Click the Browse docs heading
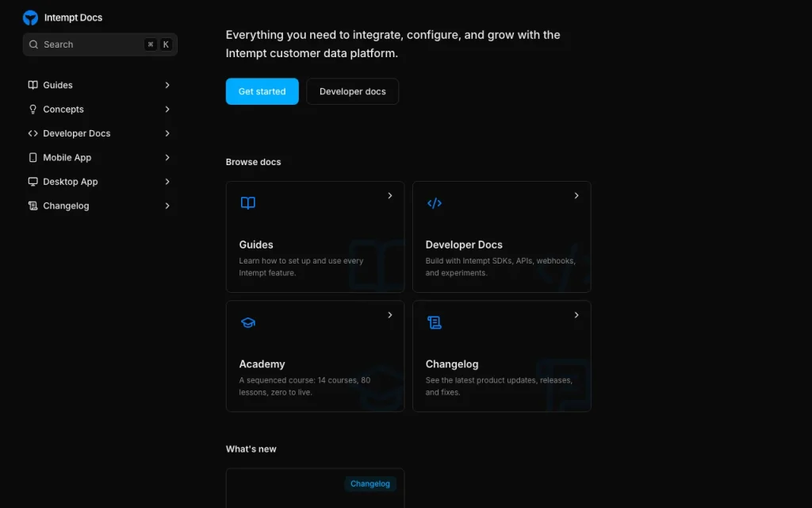Viewport: 812px width, 508px height. click(x=253, y=162)
